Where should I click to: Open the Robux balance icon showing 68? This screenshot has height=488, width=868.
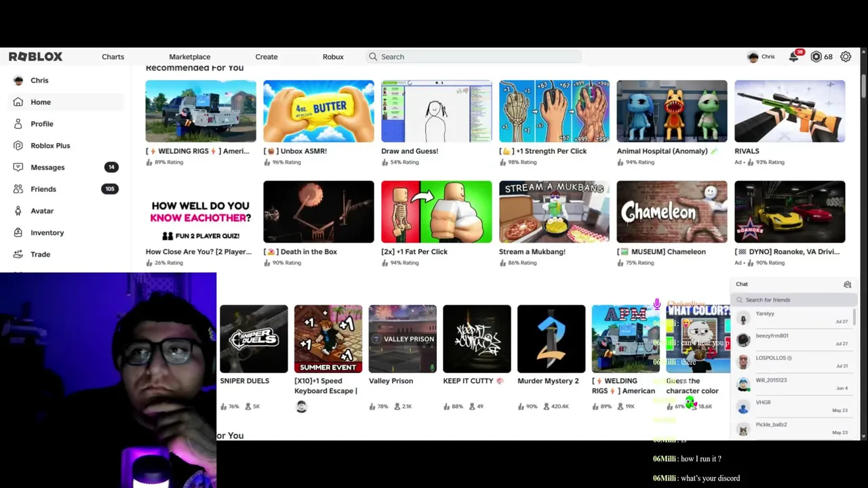(x=816, y=57)
